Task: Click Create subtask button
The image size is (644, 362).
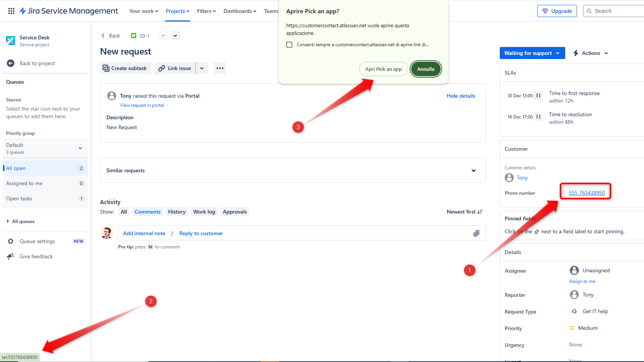Action: [125, 68]
